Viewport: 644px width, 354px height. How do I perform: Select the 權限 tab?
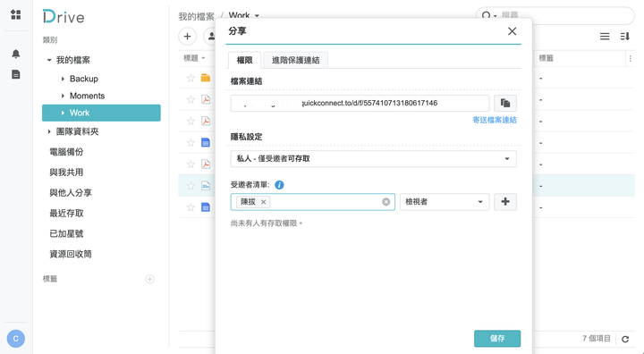click(245, 61)
